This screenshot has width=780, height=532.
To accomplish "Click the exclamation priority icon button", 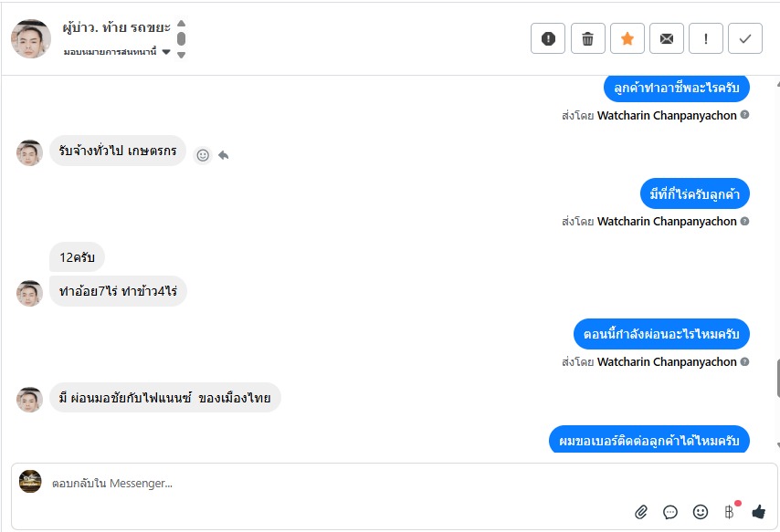I will (x=706, y=38).
